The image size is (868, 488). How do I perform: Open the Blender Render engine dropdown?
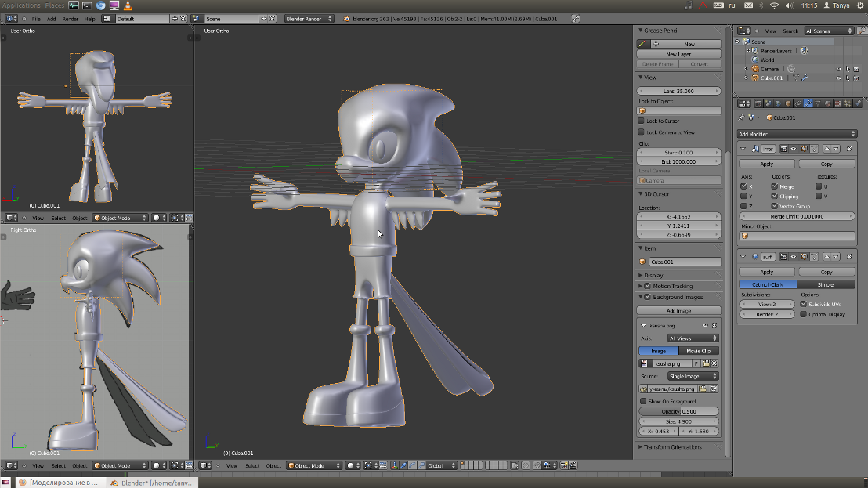307,18
